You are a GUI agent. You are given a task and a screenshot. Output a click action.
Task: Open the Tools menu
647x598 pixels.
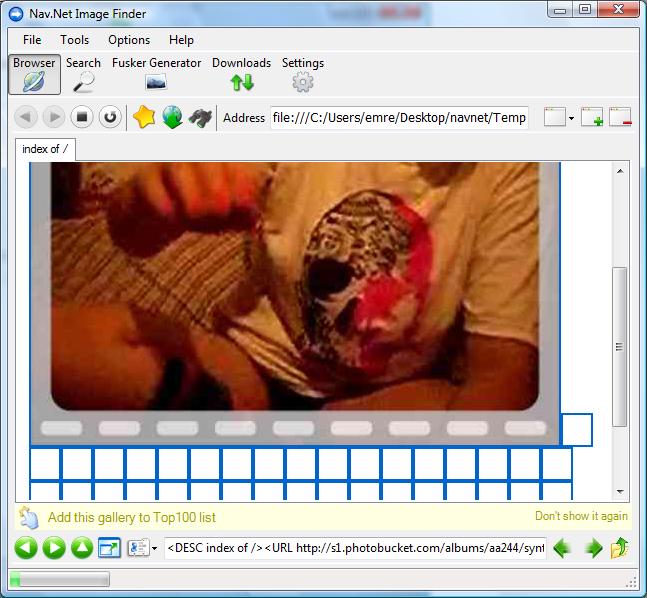[74, 40]
